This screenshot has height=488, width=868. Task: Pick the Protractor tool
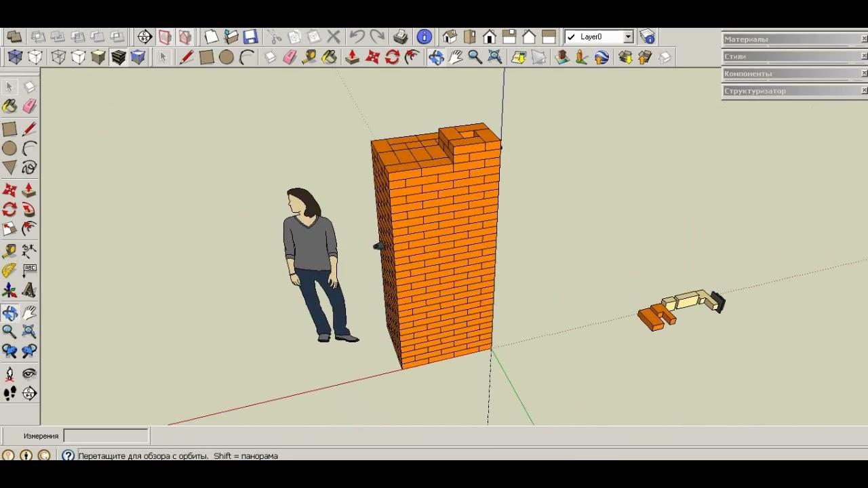9,270
